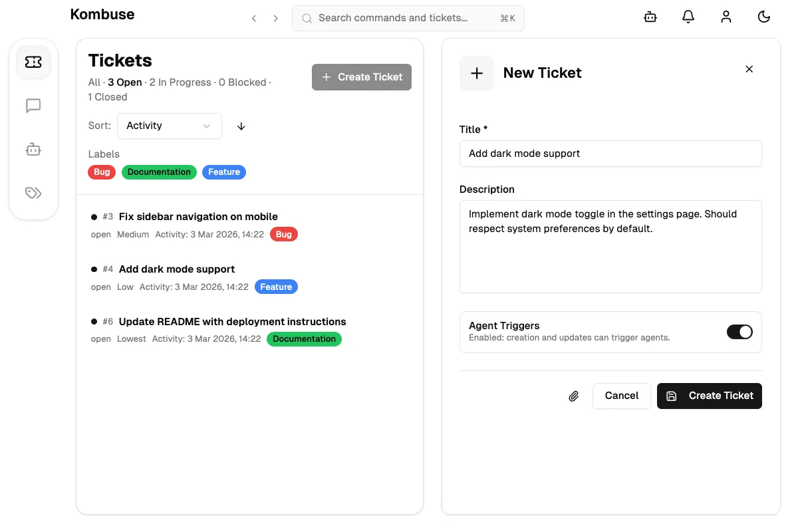The height and width of the screenshot is (532, 798).
Task: Attach a file using the paperclip icon
Action: pos(573,396)
